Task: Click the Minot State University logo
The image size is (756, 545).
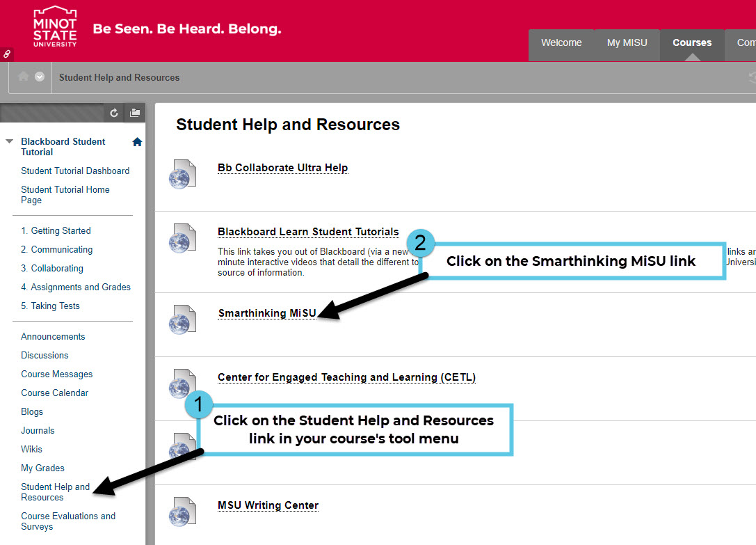Action: click(x=55, y=26)
